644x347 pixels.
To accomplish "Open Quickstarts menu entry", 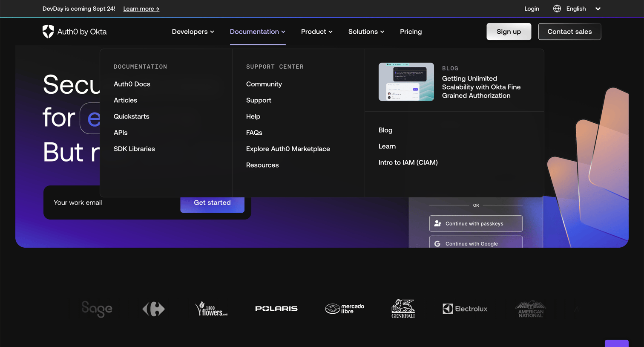I will [x=132, y=116].
